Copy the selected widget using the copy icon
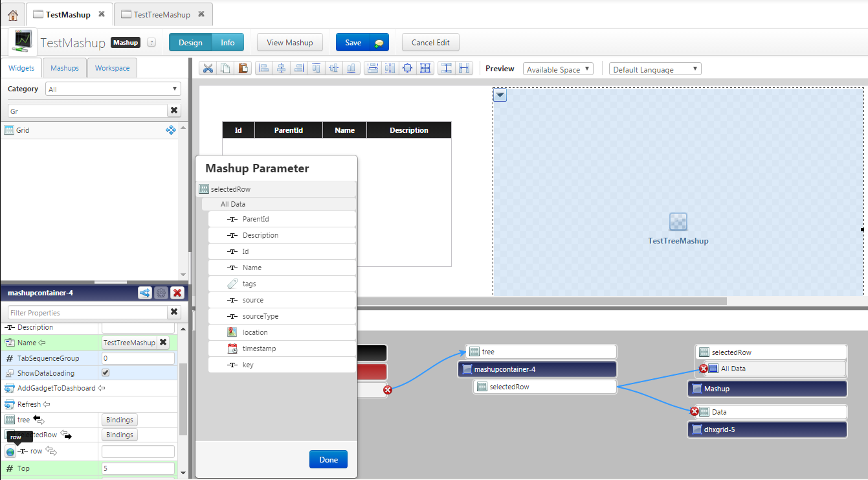This screenshot has width=868, height=480. 225,68
